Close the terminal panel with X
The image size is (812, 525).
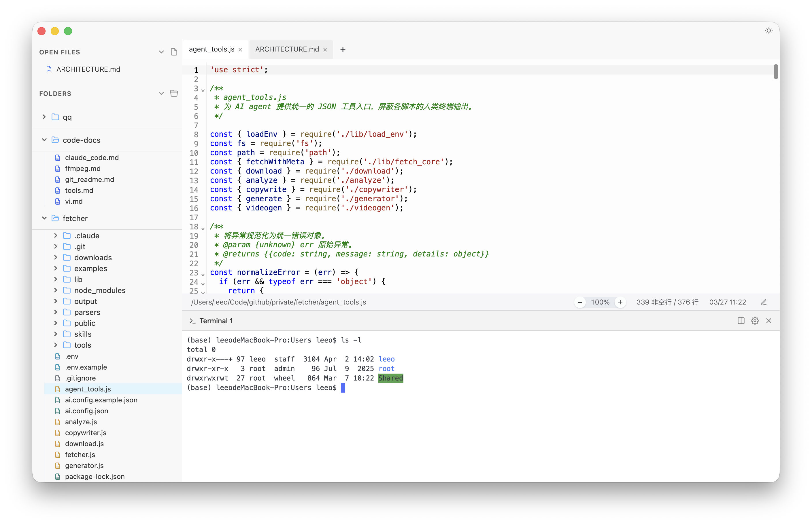(769, 321)
